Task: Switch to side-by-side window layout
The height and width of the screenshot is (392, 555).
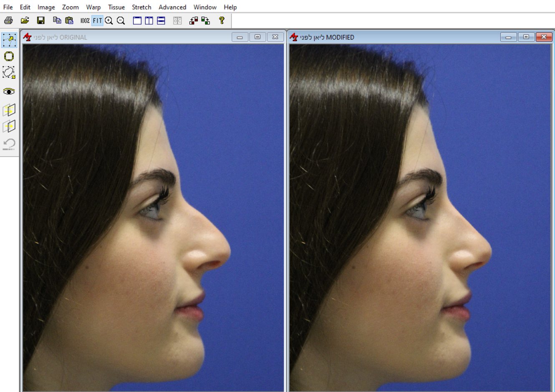Action: (149, 20)
